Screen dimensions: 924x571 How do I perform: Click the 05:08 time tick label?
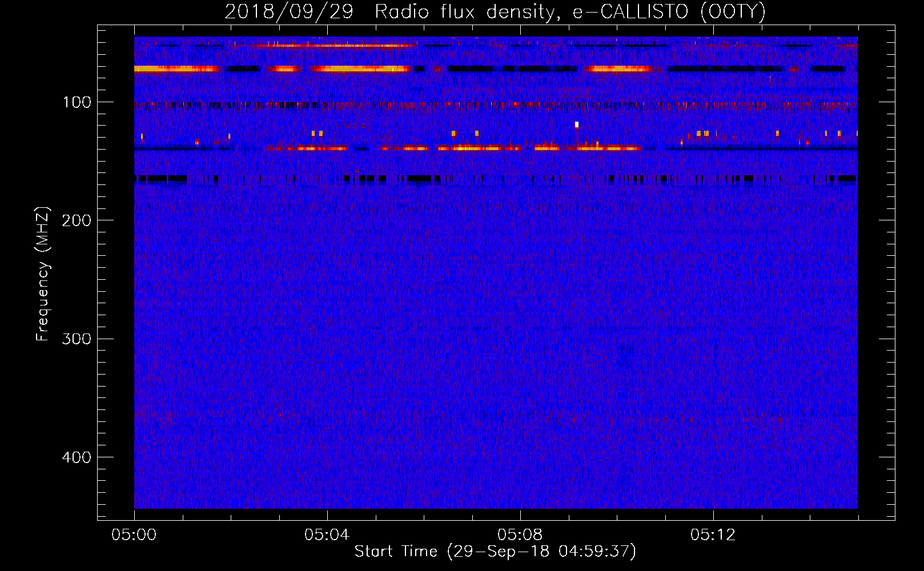point(520,535)
